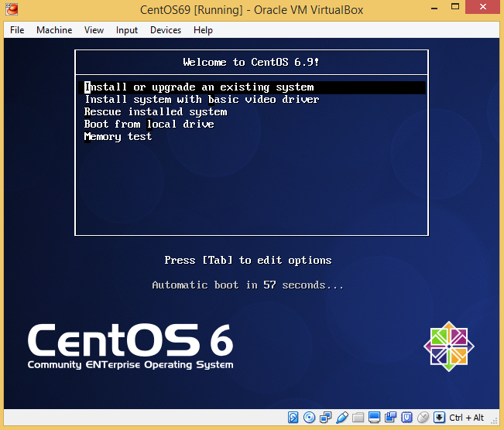
Task: Click the USB devices status icon
Action: pyautogui.click(x=342, y=417)
